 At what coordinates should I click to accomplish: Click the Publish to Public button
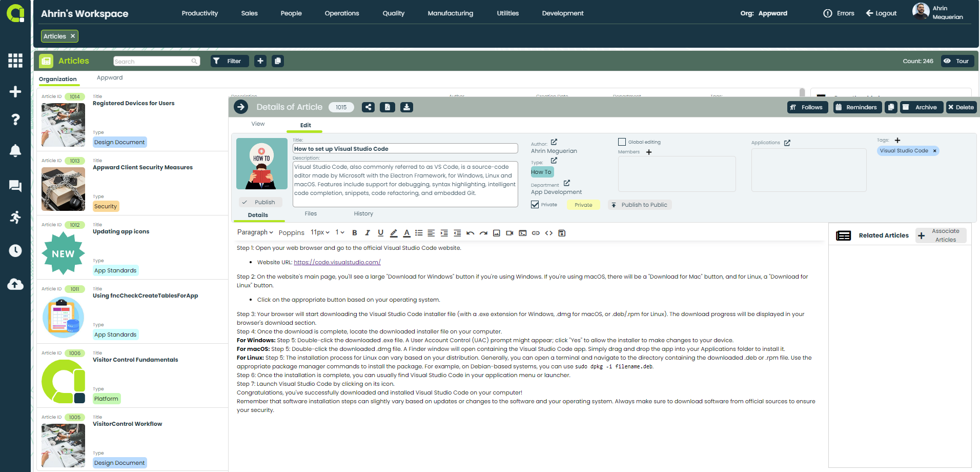click(x=640, y=205)
